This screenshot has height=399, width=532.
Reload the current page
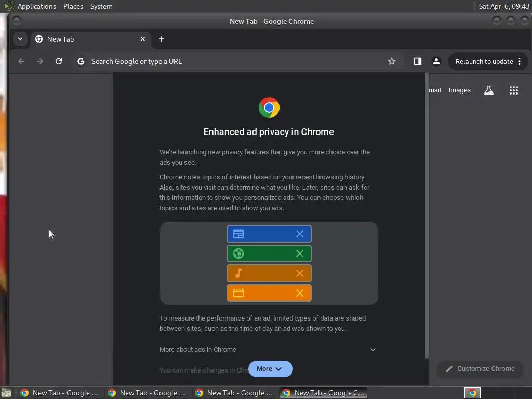59,61
